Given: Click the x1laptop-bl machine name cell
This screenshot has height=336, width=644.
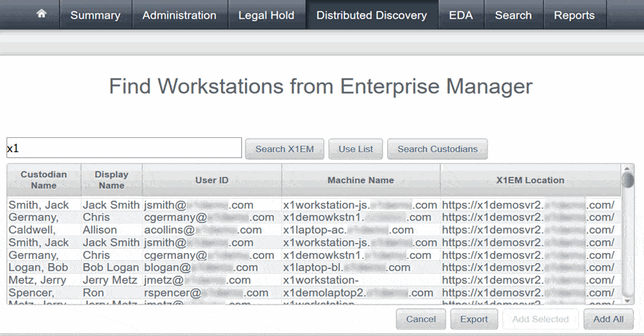Looking at the screenshot, I should (x=361, y=267).
